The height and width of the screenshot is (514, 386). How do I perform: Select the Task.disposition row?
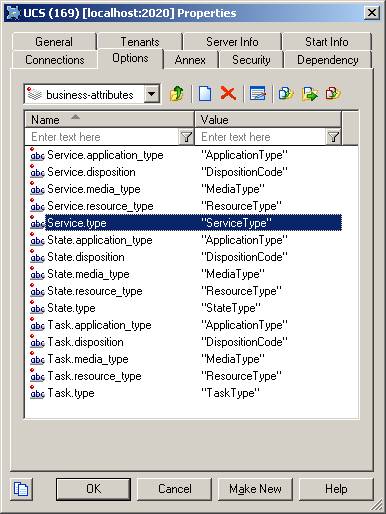click(186, 342)
